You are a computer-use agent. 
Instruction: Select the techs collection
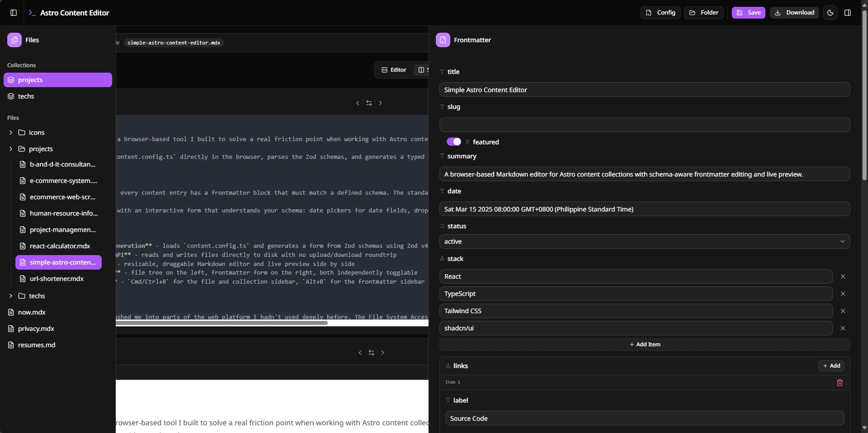[x=26, y=96]
